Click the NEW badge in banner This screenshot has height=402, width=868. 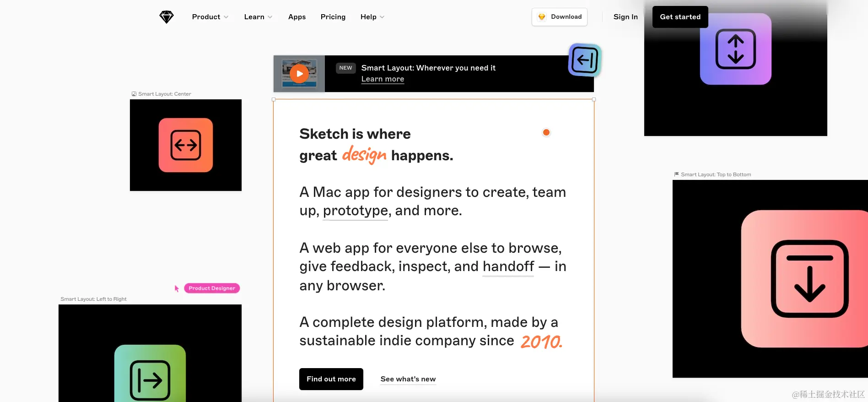(x=346, y=68)
